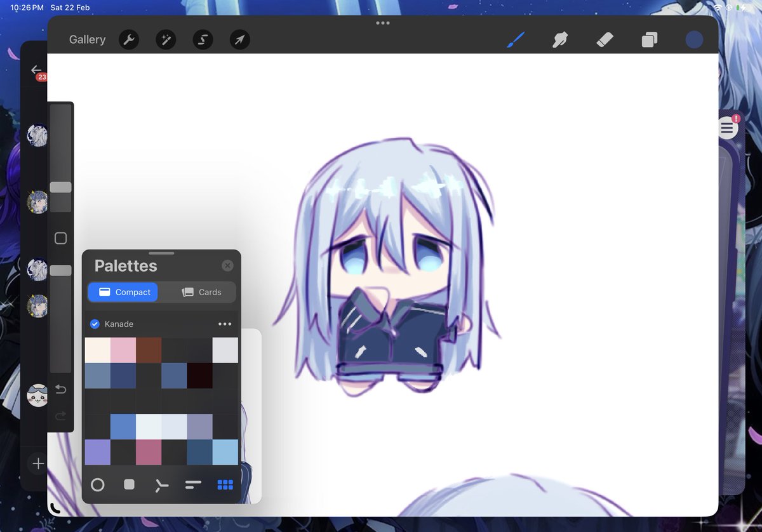This screenshot has width=762, height=532.
Task: Open the hamburger menu in right app
Action: [x=727, y=128]
